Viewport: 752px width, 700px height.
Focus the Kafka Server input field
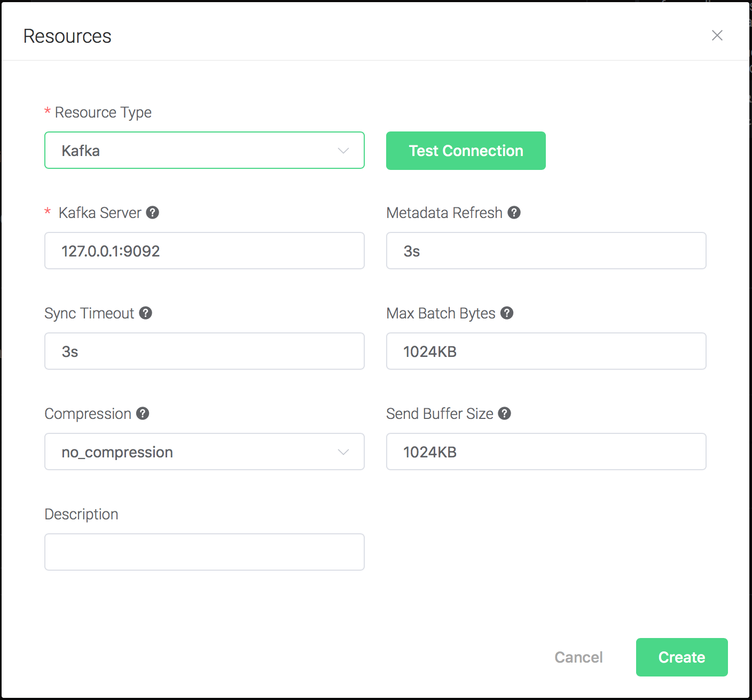pyautogui.click(x=205, y=251)
